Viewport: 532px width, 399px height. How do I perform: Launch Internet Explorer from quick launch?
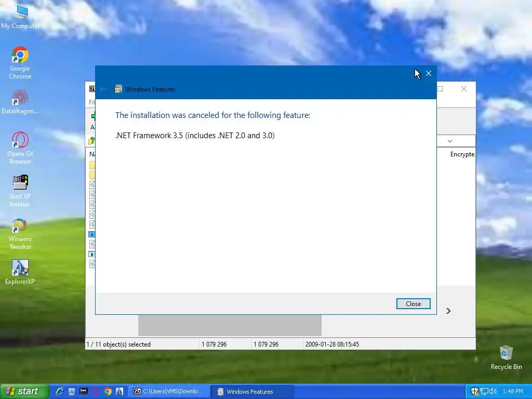click(60, 392)
